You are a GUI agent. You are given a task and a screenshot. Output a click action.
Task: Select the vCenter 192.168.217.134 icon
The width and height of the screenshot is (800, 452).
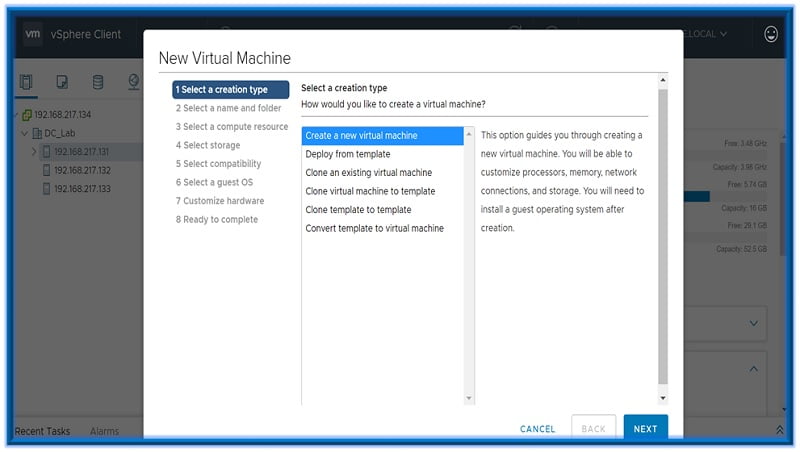pyautogui.click(x=26, y=115)
